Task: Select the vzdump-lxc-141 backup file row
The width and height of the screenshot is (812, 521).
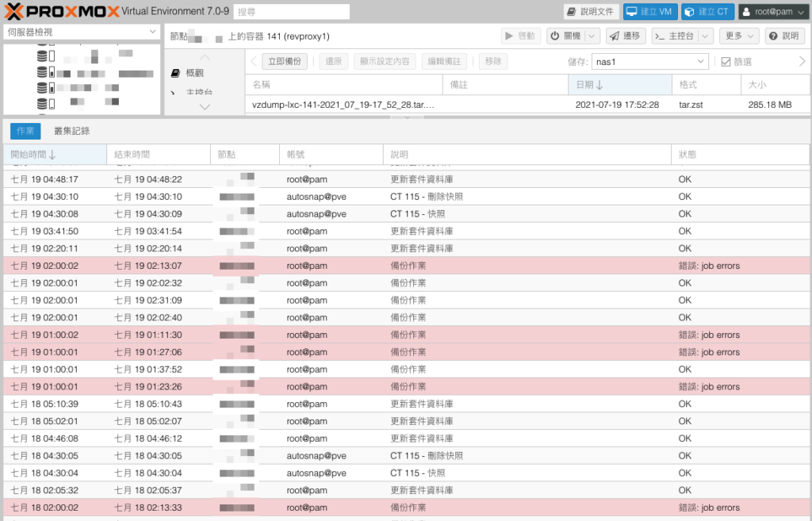Action: tap(527, 105)
